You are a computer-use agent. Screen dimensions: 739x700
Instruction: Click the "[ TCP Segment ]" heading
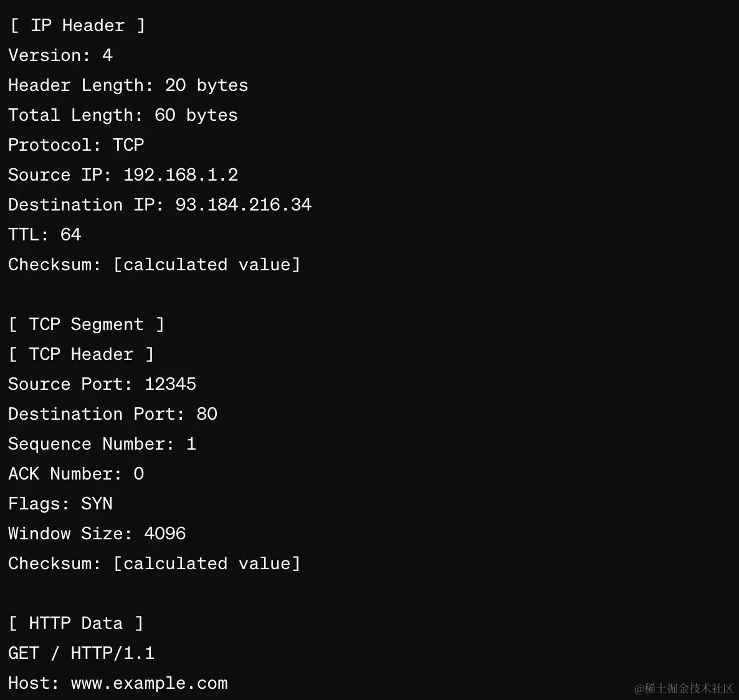click(86, 324)
